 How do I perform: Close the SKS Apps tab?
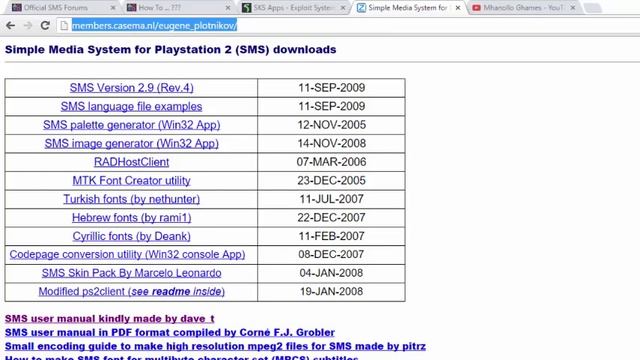click(343, 8)
